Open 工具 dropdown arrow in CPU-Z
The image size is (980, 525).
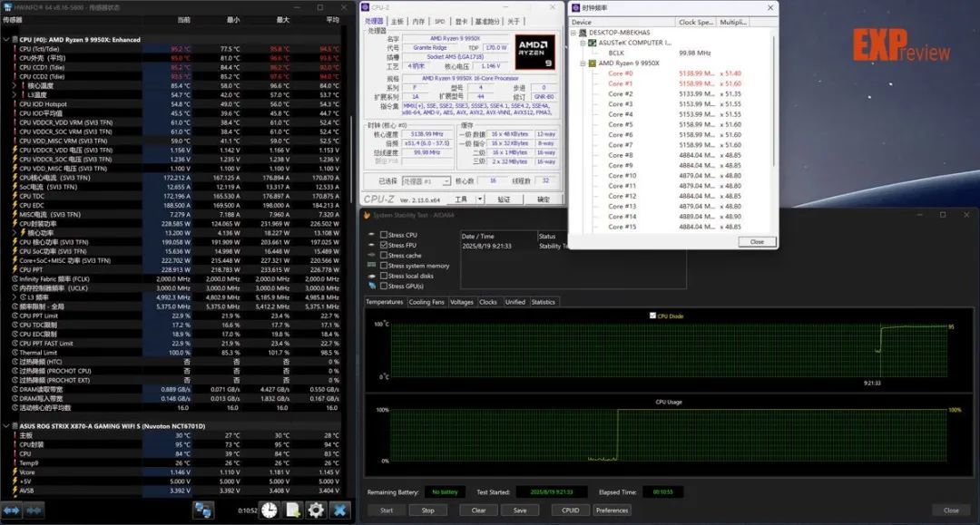click(x=480, y=199)
